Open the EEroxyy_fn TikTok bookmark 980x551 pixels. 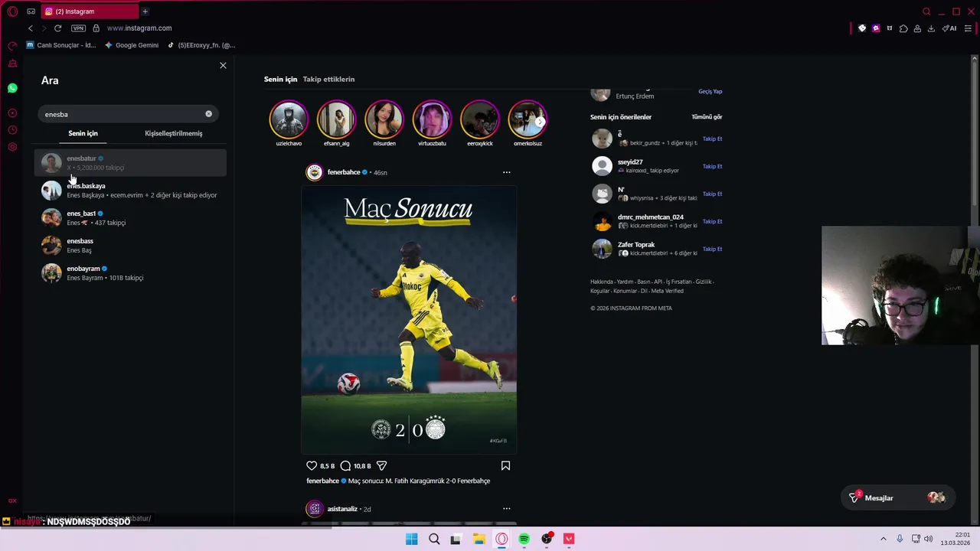(201, 45)
